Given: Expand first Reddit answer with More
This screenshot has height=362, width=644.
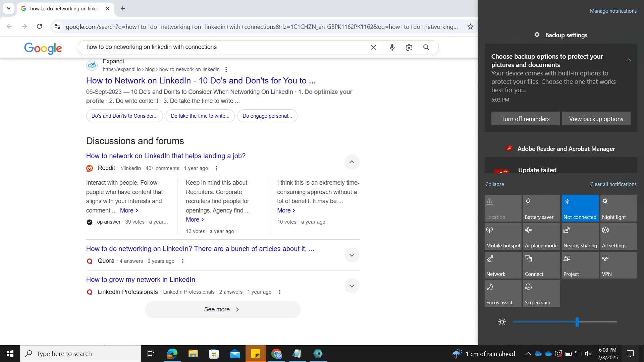Looking at the screenshot, I should click(x=129, y=210).
